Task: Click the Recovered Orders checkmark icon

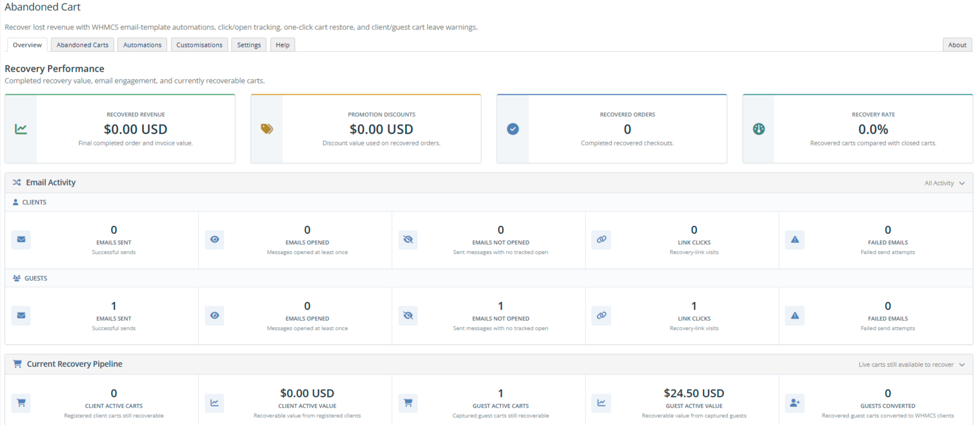Action: [513, 129]
